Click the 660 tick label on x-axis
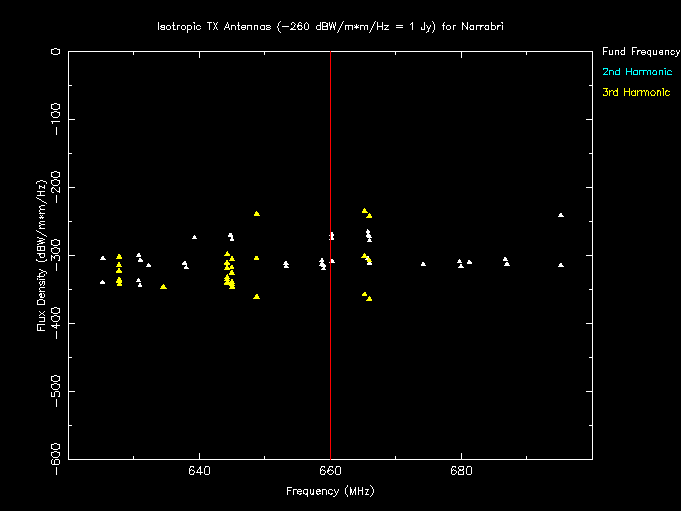Screen dimensions: 681x511 point(330,471)
